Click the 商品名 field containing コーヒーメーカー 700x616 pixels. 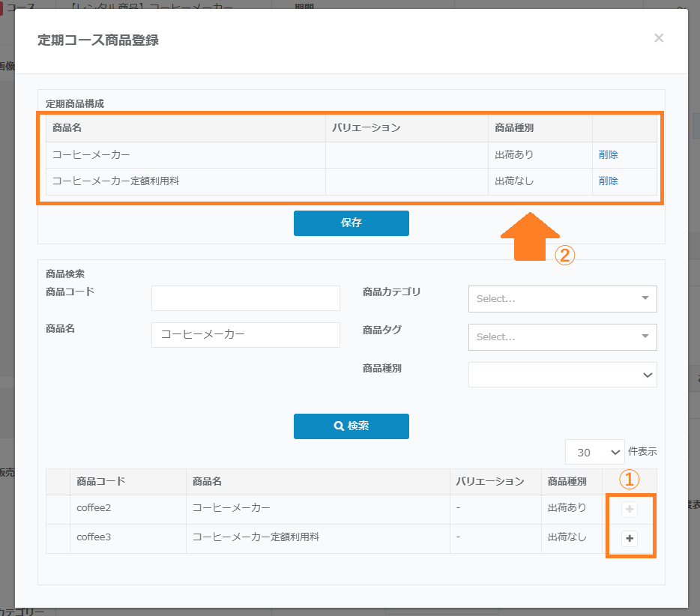245,335
